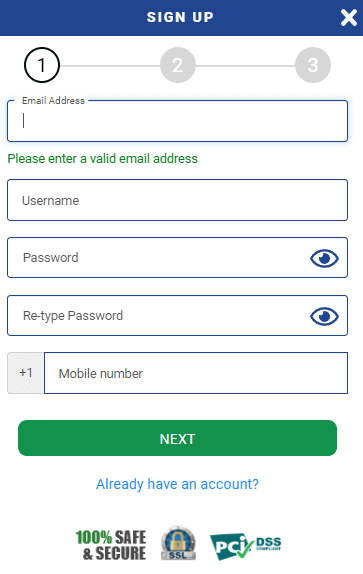
Task: Open the +1 country code selector
Action: coord(26,373)
